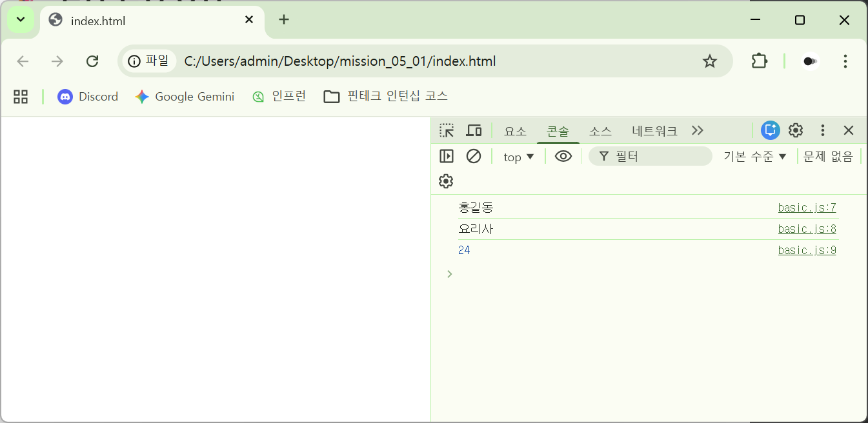Open the DevTools three-dot customize menu

[x=822, y=130]
